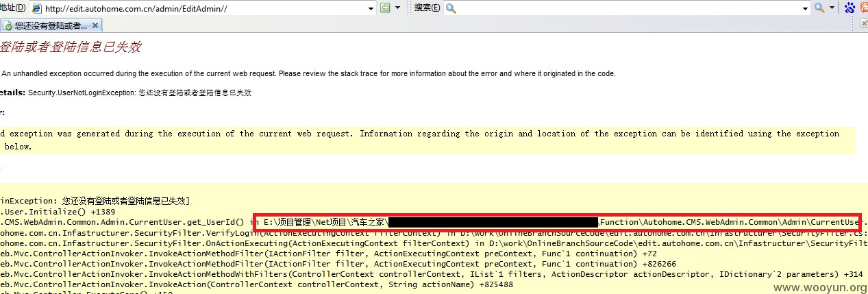Click the 搜索(E) search label
This screenshot has width=868, height=294.
[427, 8]
